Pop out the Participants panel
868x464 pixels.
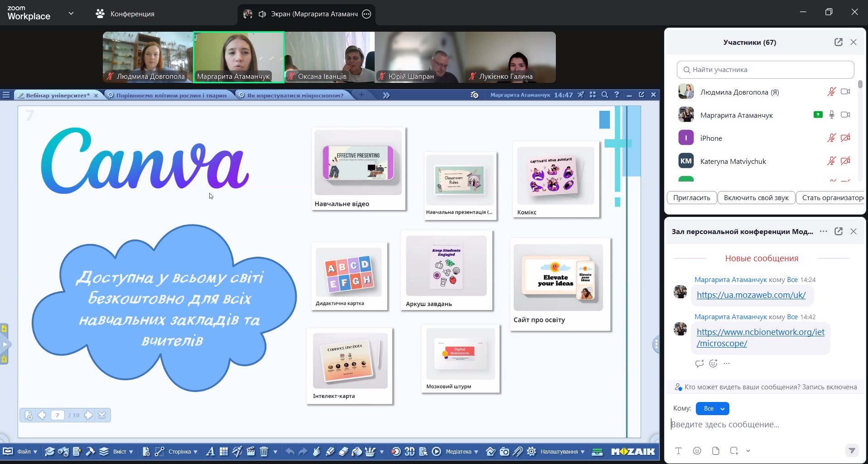pyautogui.click(x=839, y=42)
